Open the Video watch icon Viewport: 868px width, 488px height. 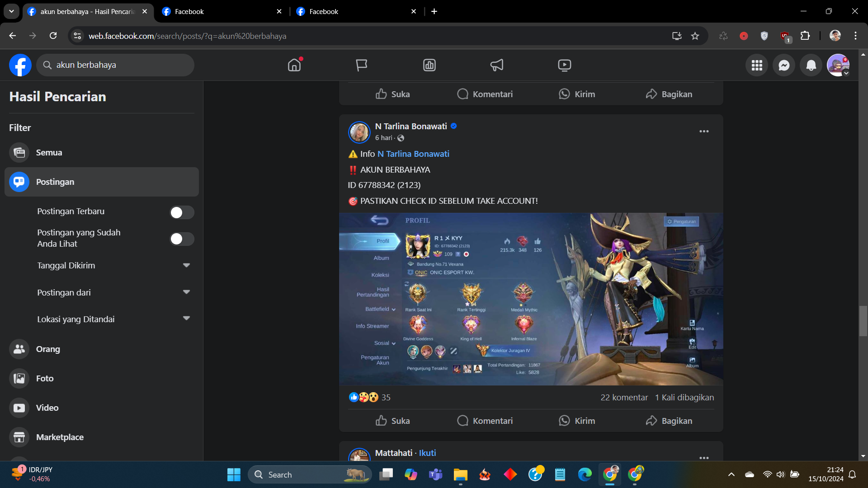[564, 65]
